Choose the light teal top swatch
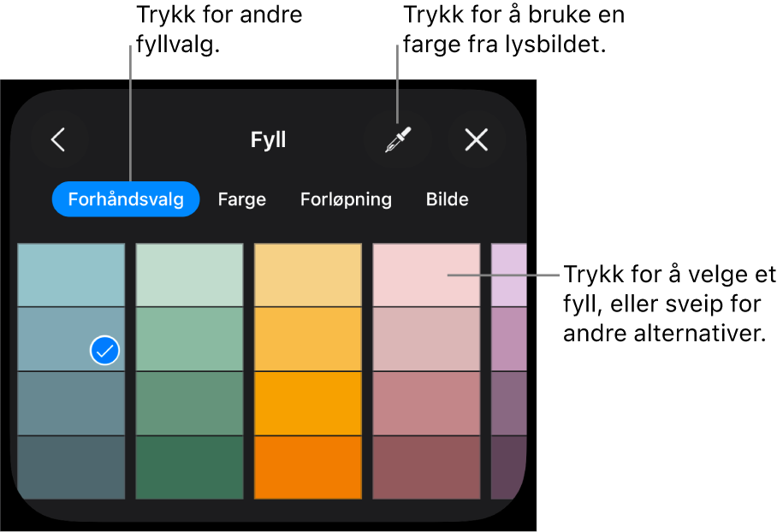 point(71,275)
